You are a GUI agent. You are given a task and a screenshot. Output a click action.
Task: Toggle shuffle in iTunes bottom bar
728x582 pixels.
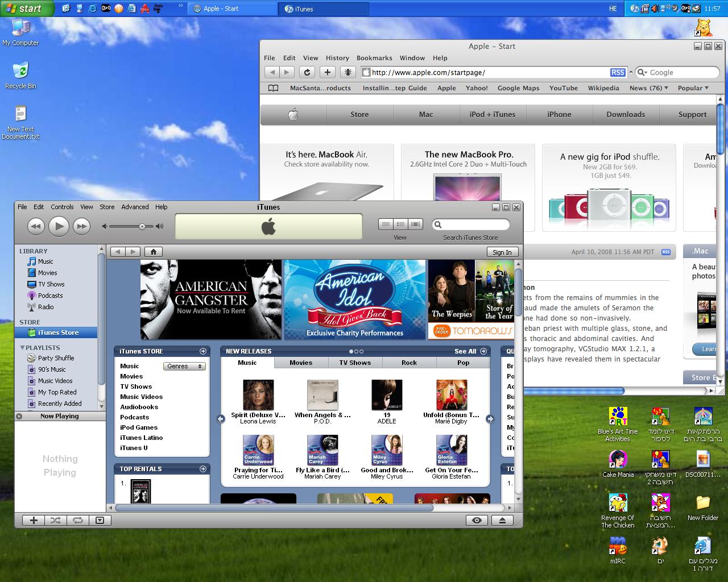55,520
